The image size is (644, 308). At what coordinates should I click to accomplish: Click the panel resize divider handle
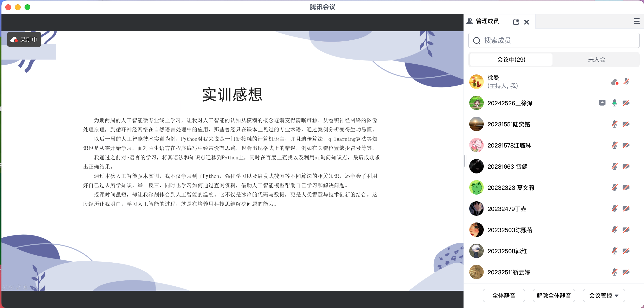pos(465,161)
